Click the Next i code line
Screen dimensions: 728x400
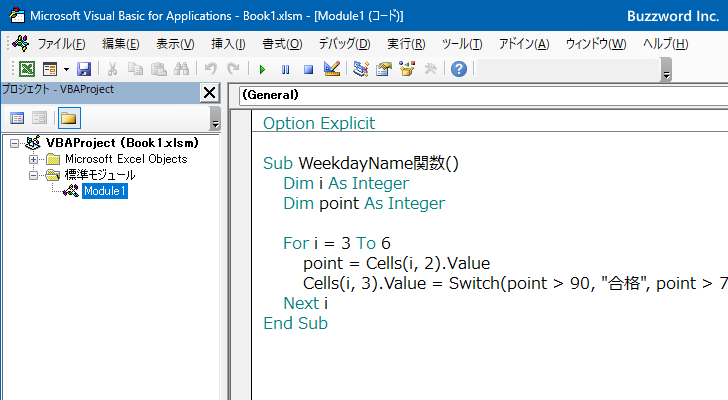[x=306, y=303]
